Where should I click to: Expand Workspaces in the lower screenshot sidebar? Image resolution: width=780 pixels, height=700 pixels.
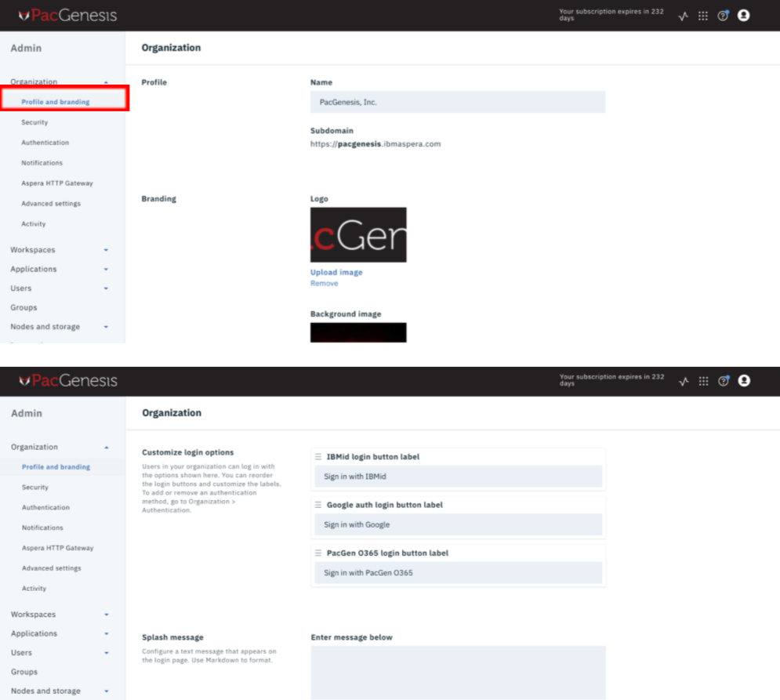coord(107,615)
